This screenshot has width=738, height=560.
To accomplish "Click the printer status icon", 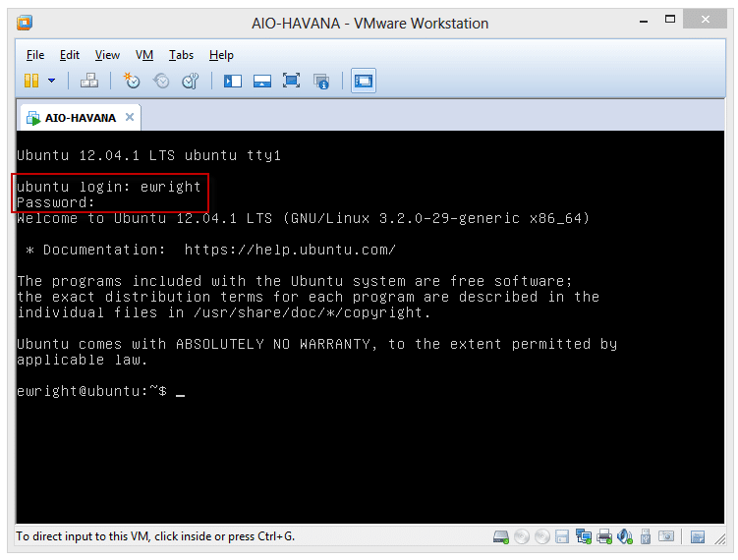I will point(604,536).
